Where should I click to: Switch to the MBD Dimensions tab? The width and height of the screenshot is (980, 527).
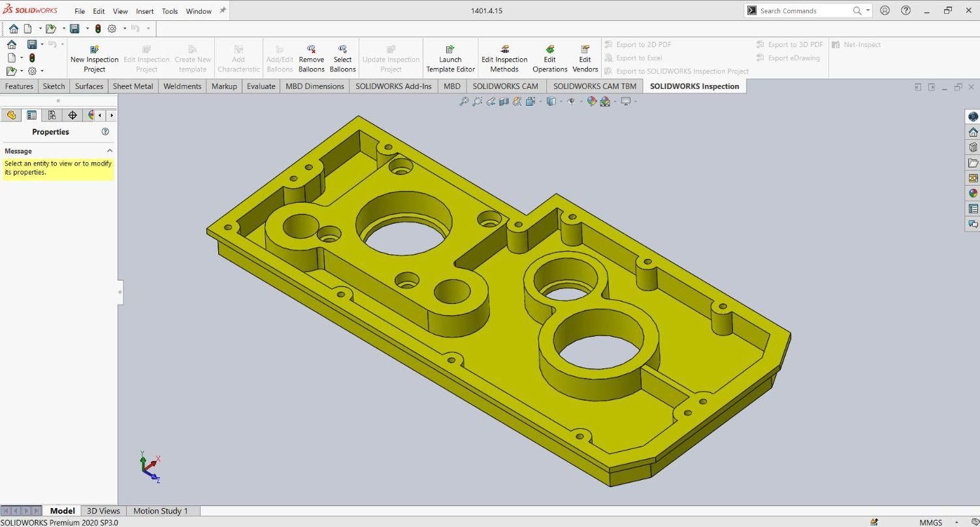315,86
